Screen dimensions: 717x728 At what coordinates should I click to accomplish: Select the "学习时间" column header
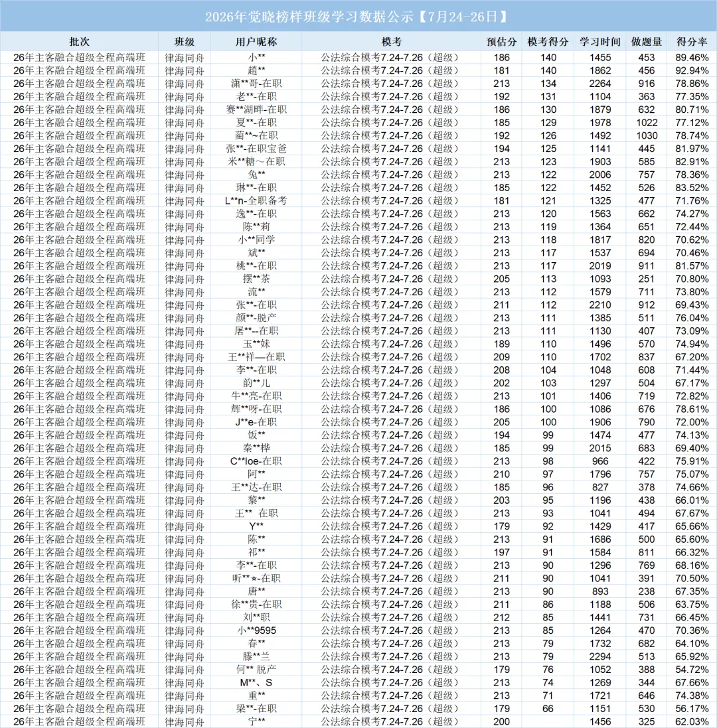600,42
